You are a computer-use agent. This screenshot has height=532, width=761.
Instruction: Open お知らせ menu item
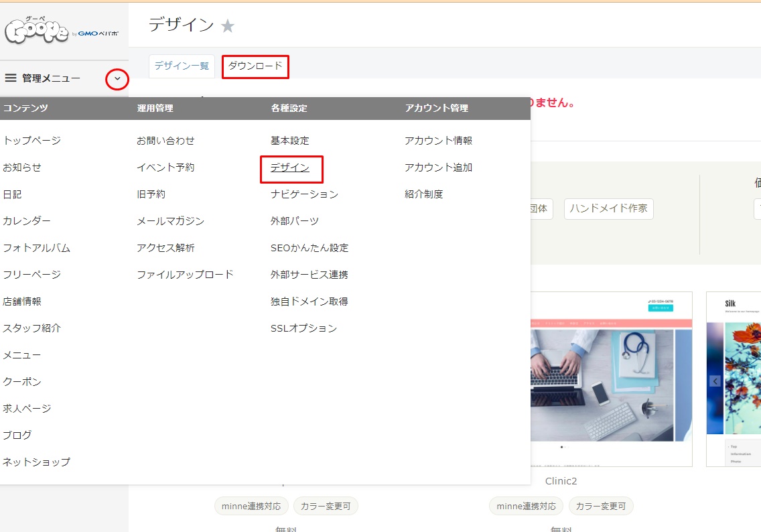[22, 168]
